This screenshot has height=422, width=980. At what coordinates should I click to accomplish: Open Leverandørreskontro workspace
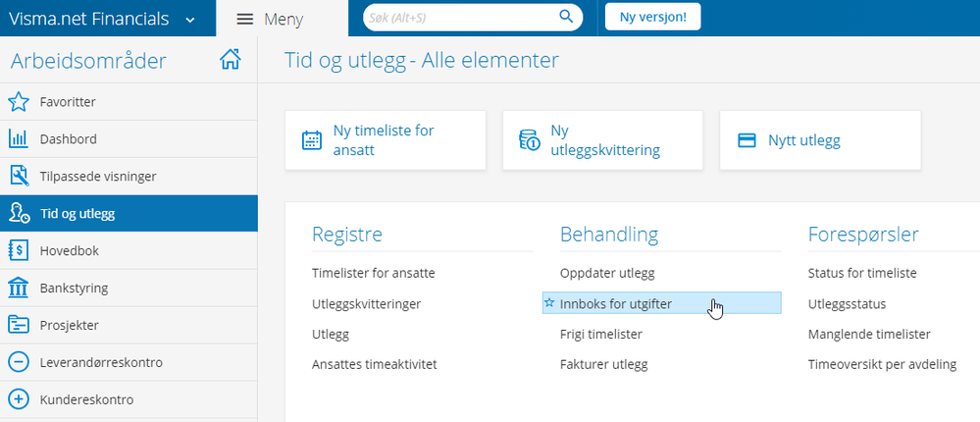point(100,363)
